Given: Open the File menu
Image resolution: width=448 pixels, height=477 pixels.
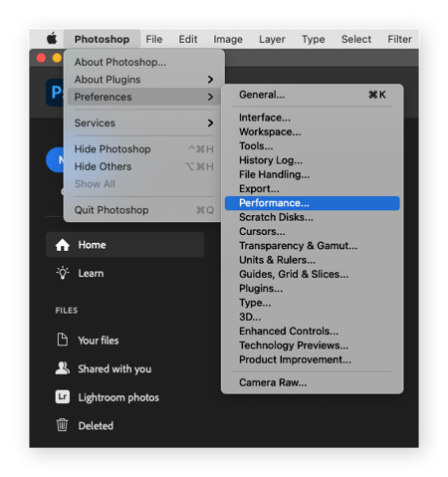Looking at the screenshot, I should coord(154,39).
